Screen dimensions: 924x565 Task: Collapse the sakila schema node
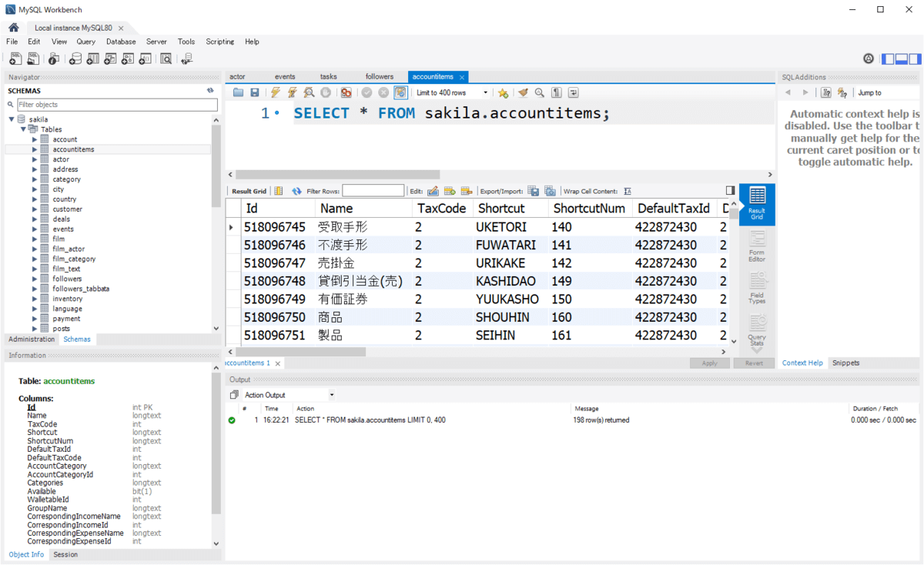12,119
